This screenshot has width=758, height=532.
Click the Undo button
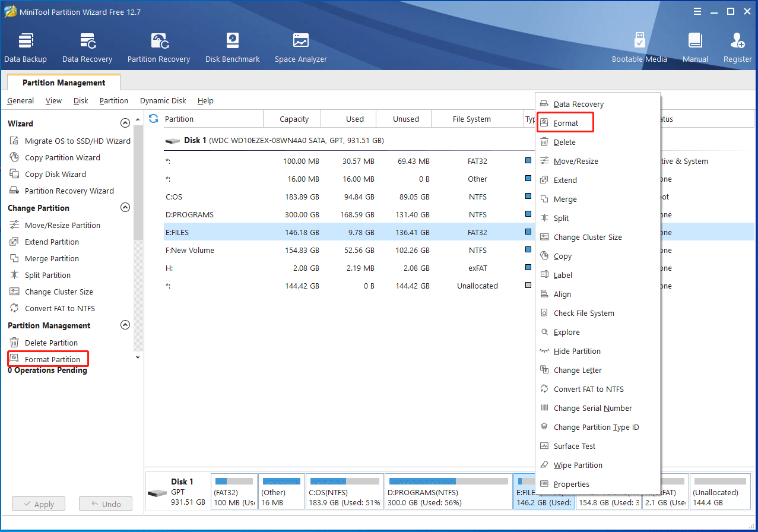(106, 504)
